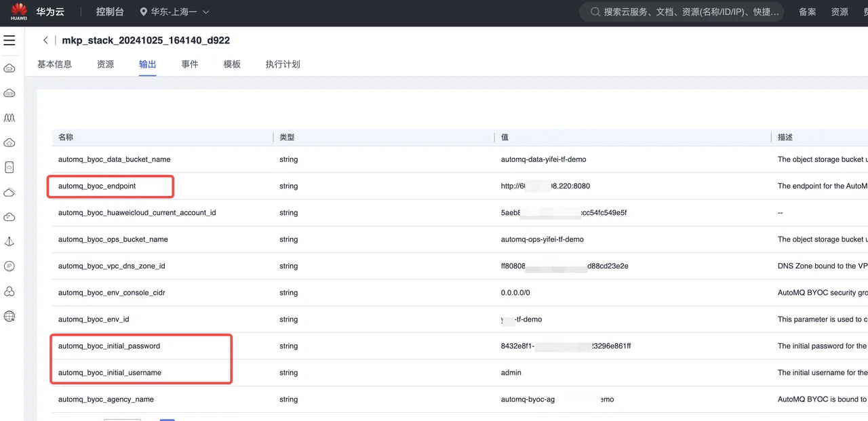The image size is (868, 421).
Task: Open the cloud upload sidebar icon
Action: click(x=9, y=142)
